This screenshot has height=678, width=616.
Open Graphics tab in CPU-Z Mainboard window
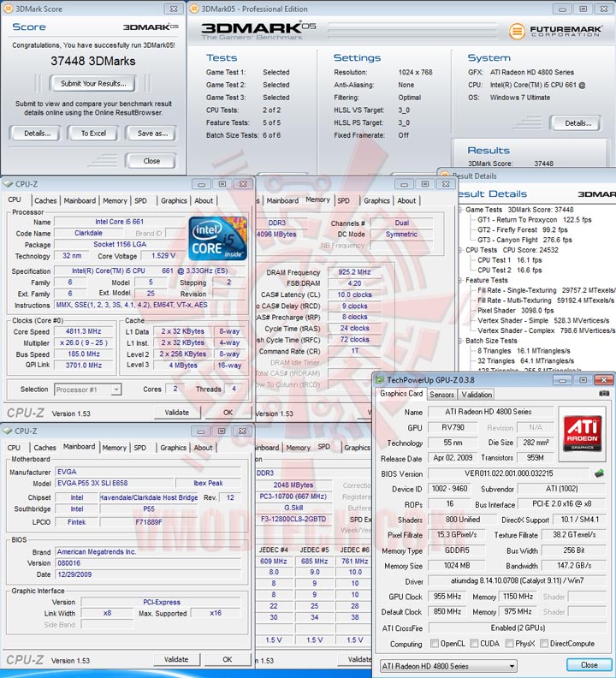(173, 448)
